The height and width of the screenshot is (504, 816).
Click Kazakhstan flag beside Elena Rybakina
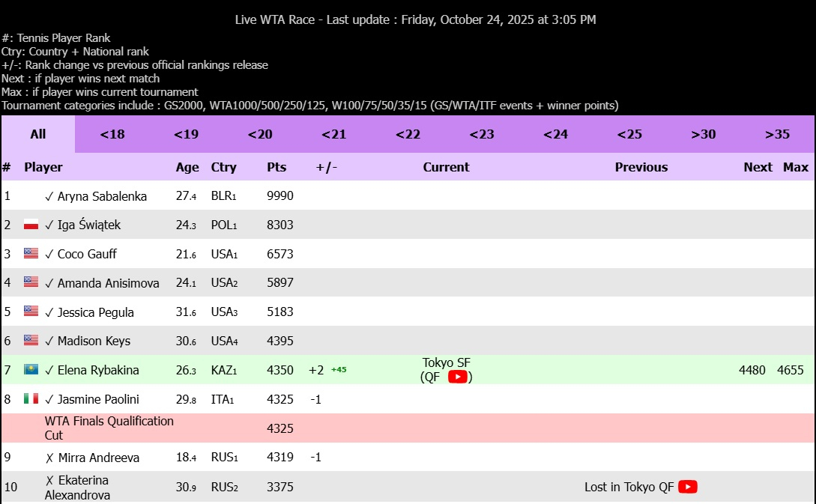coord(31,370)
